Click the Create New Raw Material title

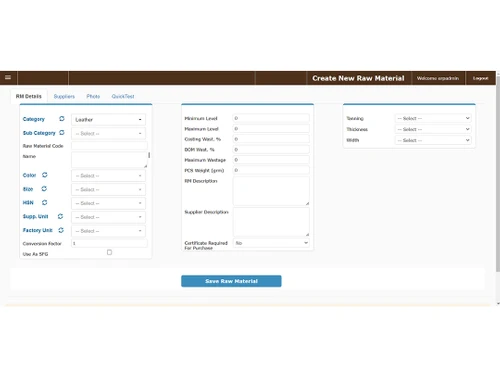point(358,78)
